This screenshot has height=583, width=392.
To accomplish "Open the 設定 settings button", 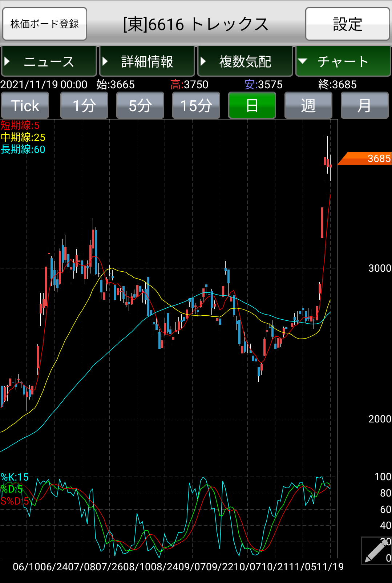I will point(347,24).
